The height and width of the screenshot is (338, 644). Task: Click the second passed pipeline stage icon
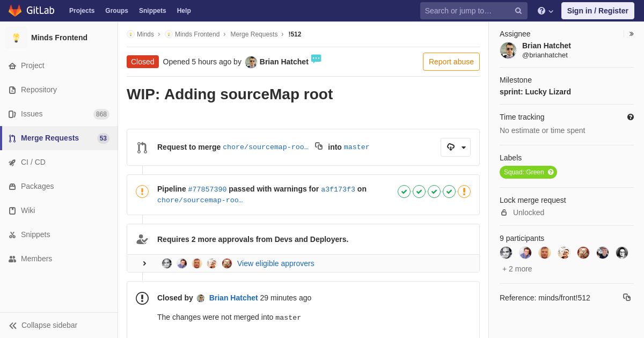pyautogui.click(x=419, y=192)
